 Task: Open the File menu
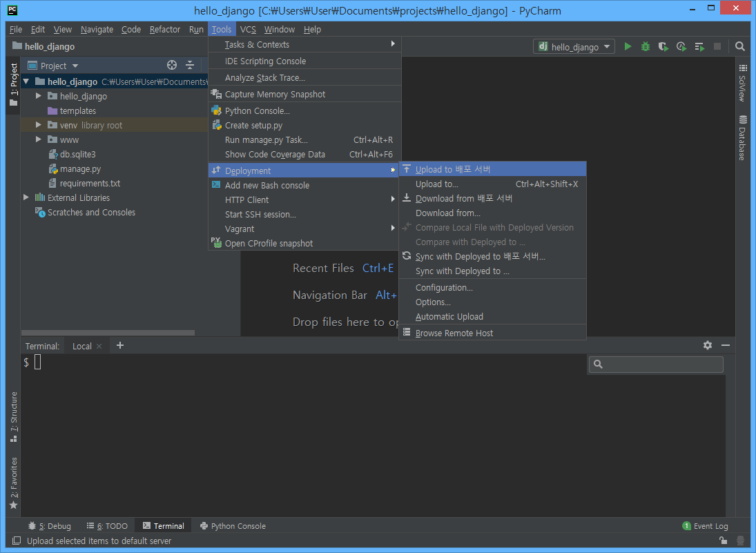pos(16,30)
